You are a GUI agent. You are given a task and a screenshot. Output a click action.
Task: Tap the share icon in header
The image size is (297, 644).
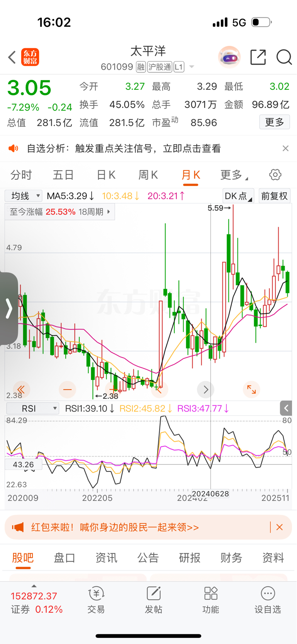coord(258,57)
